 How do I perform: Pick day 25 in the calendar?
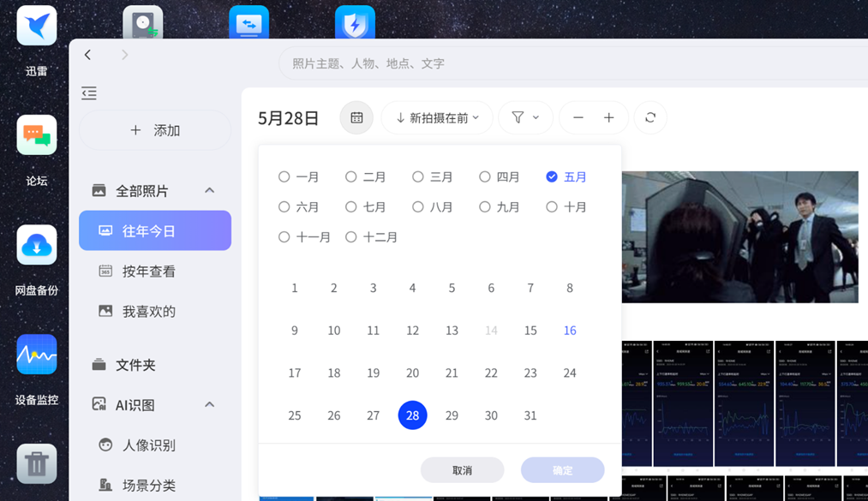click(x=295, y=415)
